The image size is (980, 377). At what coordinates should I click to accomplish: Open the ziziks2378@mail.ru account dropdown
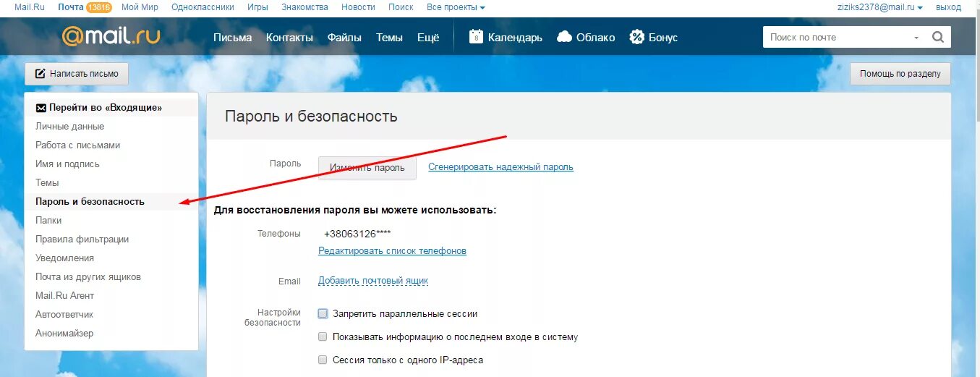click(x=879, y=7)
